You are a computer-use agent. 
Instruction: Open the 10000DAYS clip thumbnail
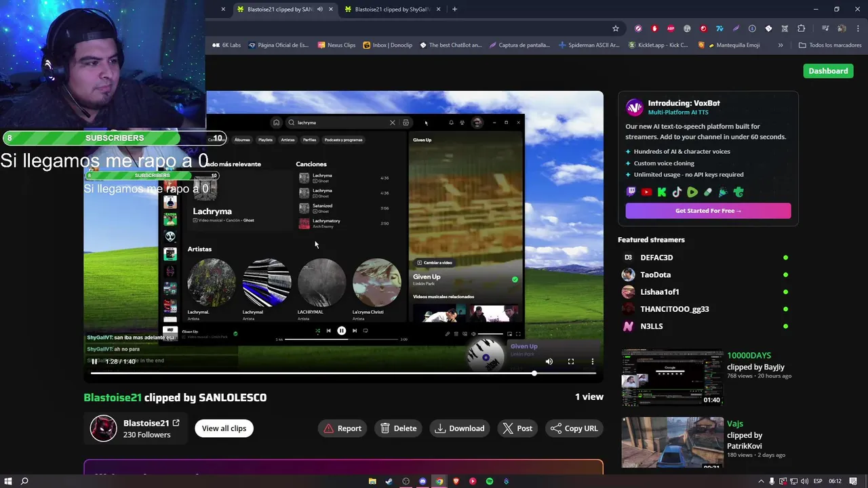tap(672, 378)
